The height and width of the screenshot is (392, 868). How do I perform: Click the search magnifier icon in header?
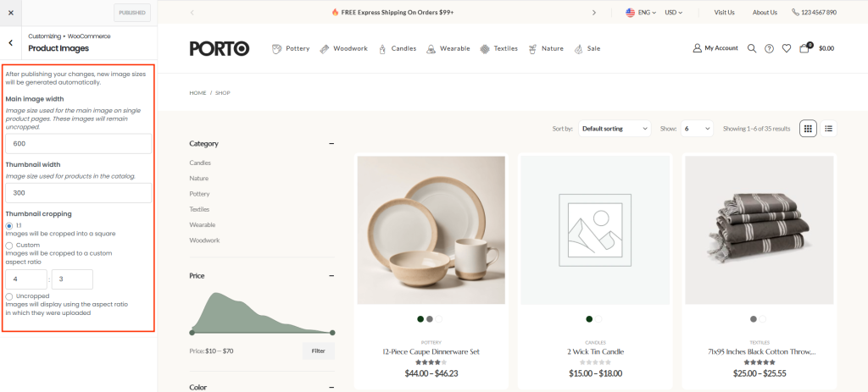[752, 48]
